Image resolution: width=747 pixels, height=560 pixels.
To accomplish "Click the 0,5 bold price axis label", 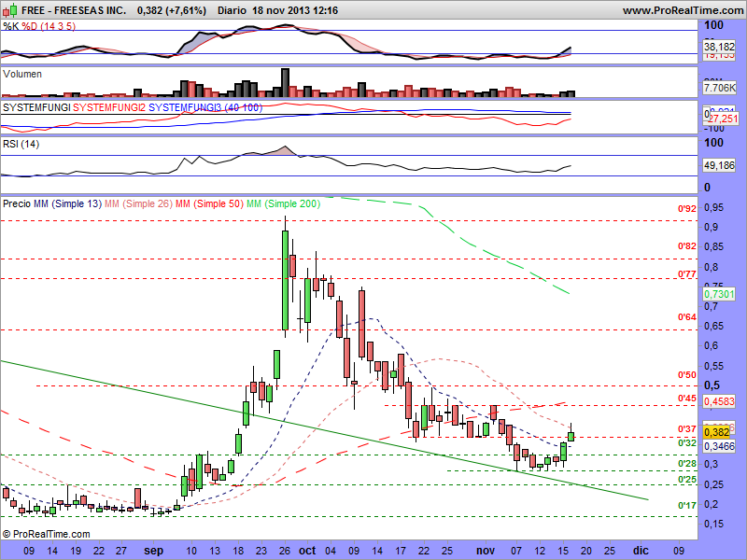I will [712, 385].
